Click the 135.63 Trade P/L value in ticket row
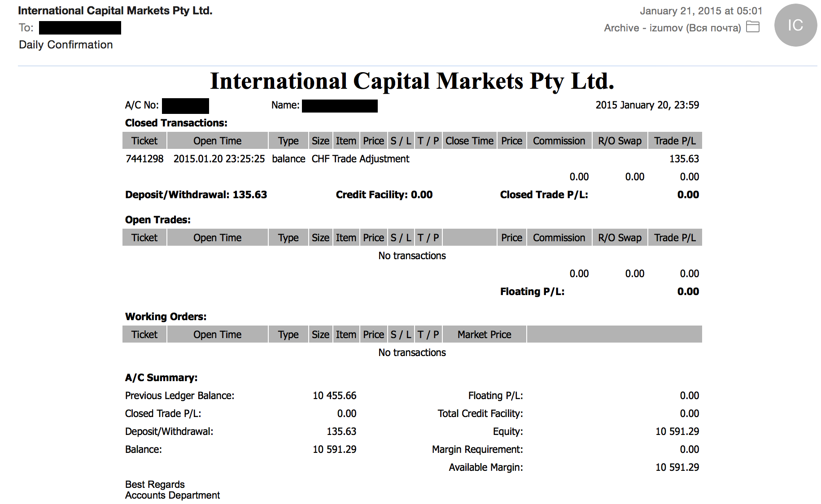 684,159
